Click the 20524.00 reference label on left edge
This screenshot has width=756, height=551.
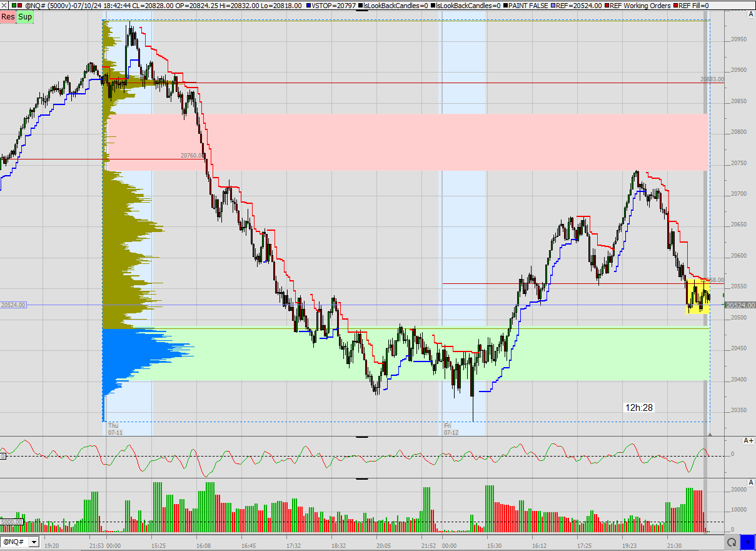click(x=14, y=305)
